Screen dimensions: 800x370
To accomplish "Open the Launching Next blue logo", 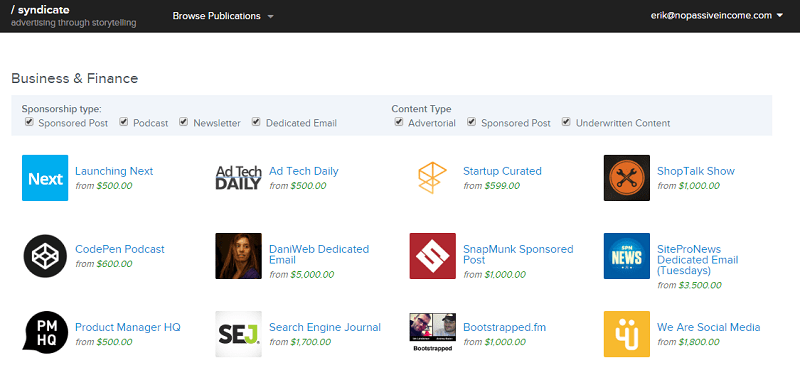I will 45,178.
